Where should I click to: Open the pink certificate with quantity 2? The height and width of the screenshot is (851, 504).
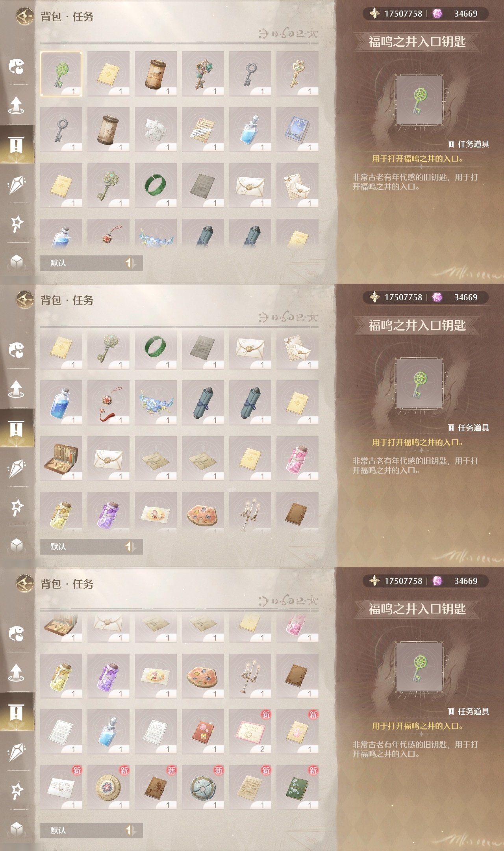click(x=250, y=732)
